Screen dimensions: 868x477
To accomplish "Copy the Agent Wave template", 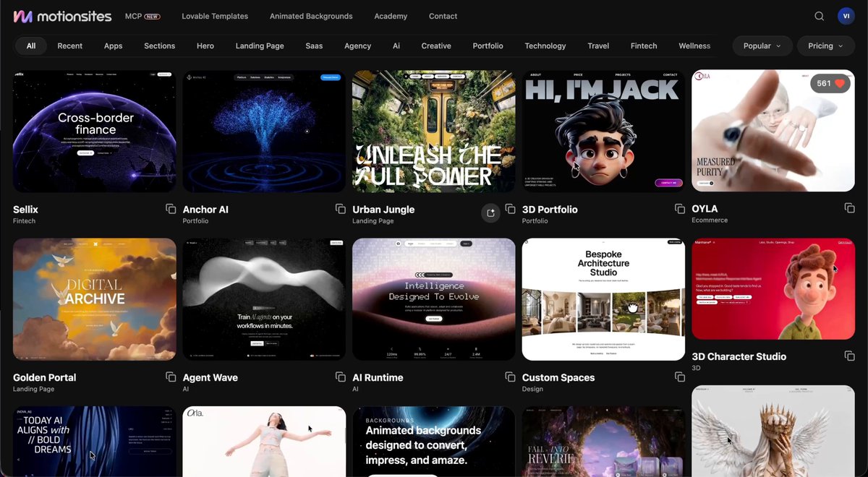I will tap(341, 377).
